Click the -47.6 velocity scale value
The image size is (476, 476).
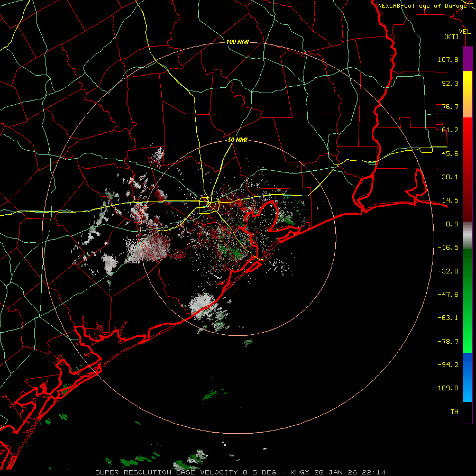448,295
